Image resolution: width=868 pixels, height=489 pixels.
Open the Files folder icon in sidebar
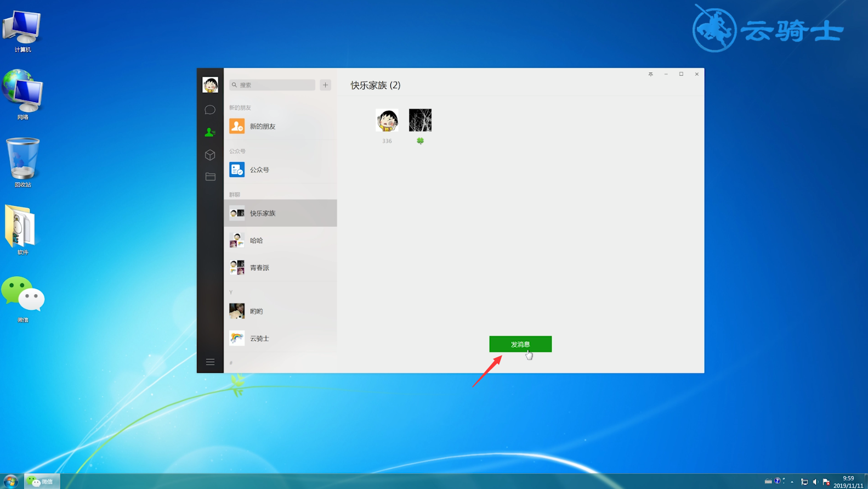(210, 177)
